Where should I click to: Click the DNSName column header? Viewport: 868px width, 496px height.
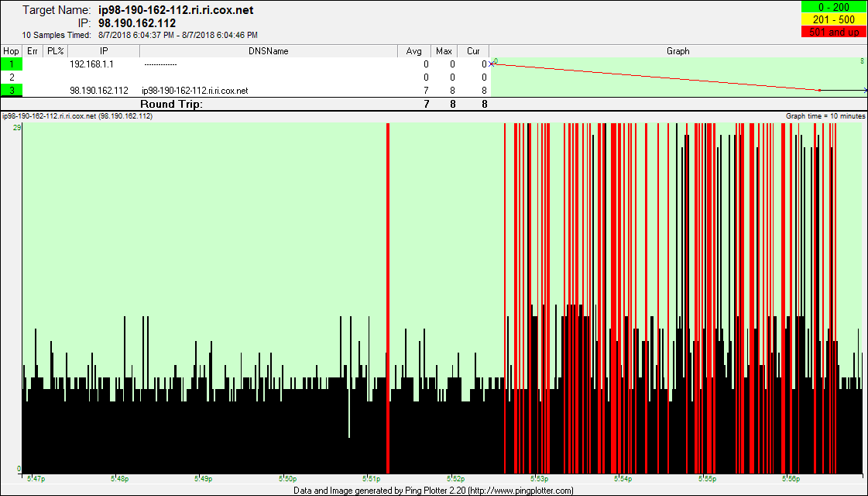(268, 51)
